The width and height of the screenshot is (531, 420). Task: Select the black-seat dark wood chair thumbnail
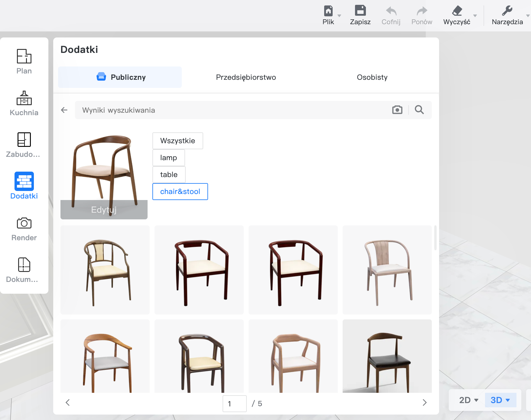[x=387, y=357]
